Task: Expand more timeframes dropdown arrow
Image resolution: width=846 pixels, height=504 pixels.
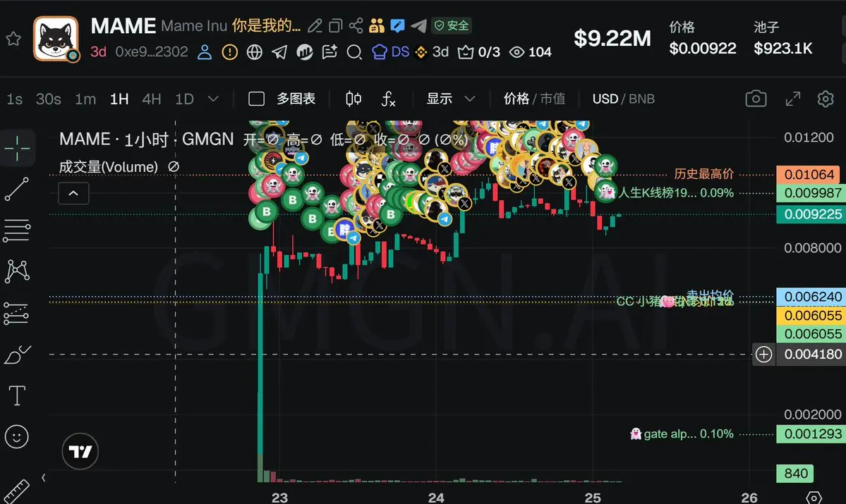Action: 213,99
